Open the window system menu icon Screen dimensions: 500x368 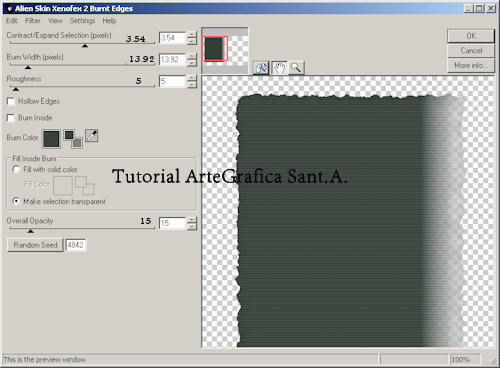click(x=9, y=9)
